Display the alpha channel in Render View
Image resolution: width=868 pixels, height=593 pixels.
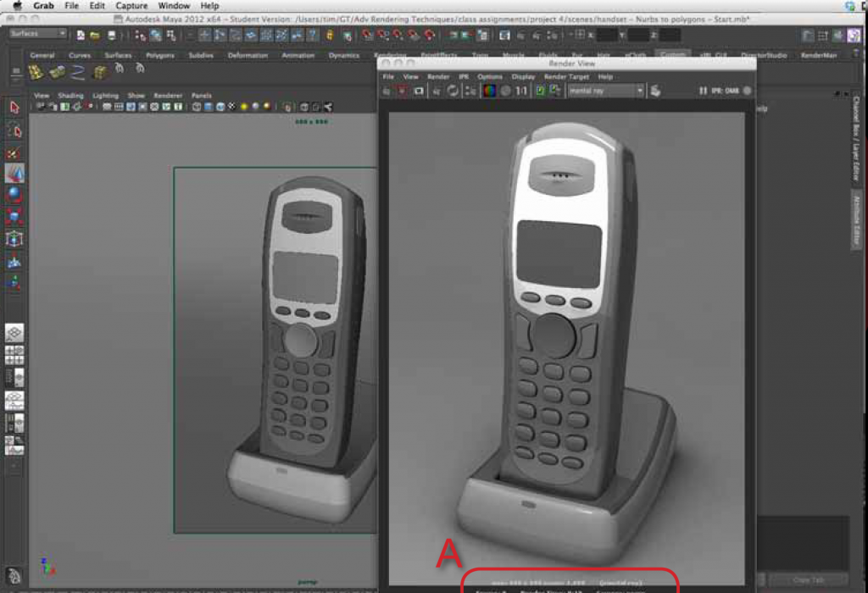pos(505,91)
